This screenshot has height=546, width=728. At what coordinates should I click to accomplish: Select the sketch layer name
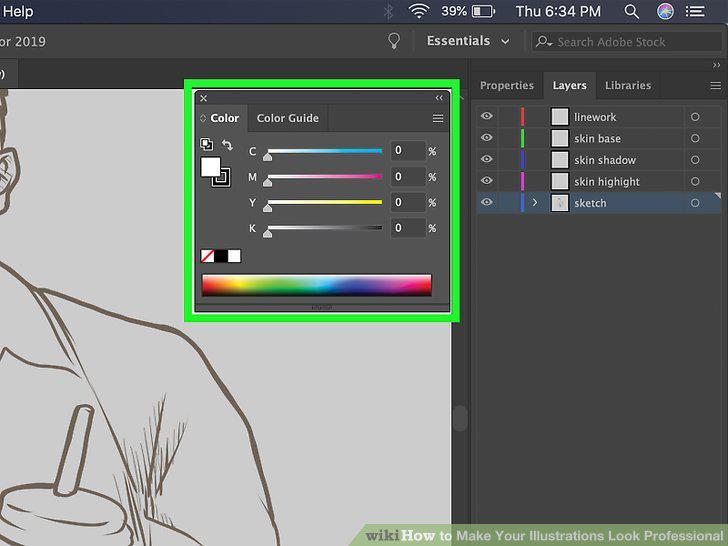pos(590,203)
